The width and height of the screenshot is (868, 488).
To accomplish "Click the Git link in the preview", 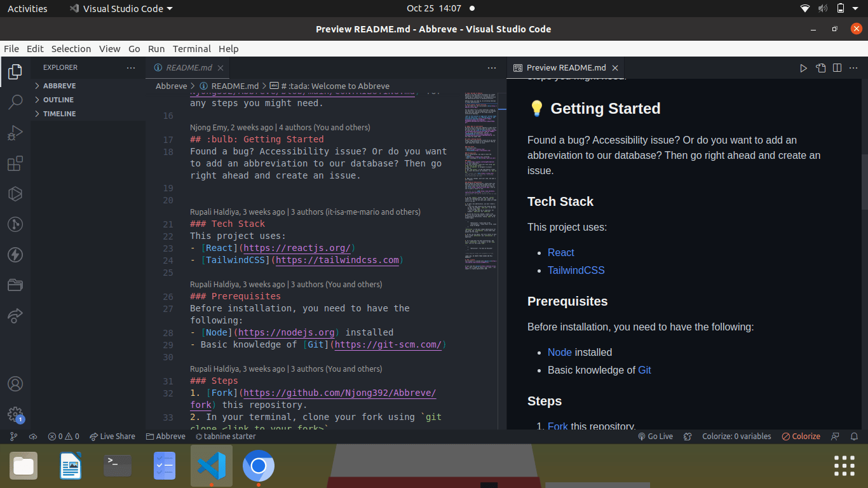I will [645, 370].
